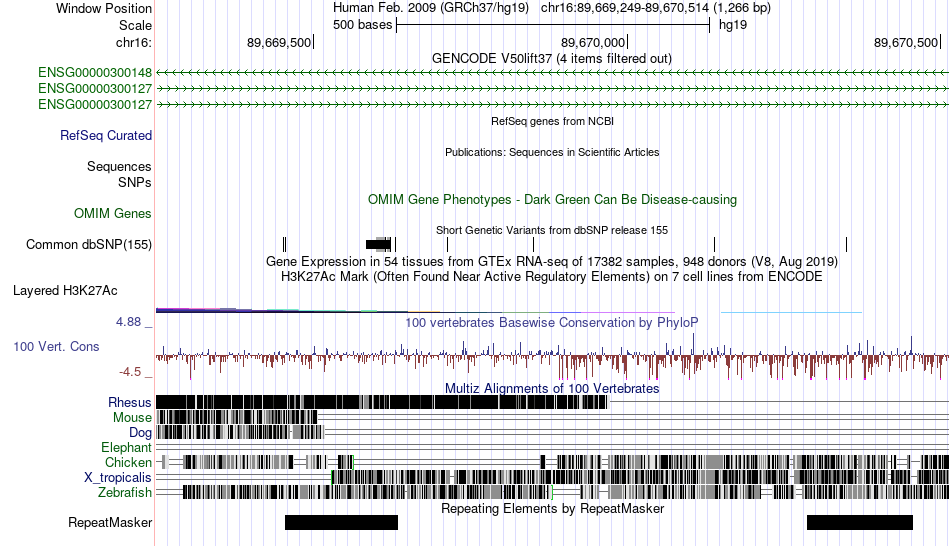Click the Mouse species label
The image size is (950, 546).
(132, 418)
